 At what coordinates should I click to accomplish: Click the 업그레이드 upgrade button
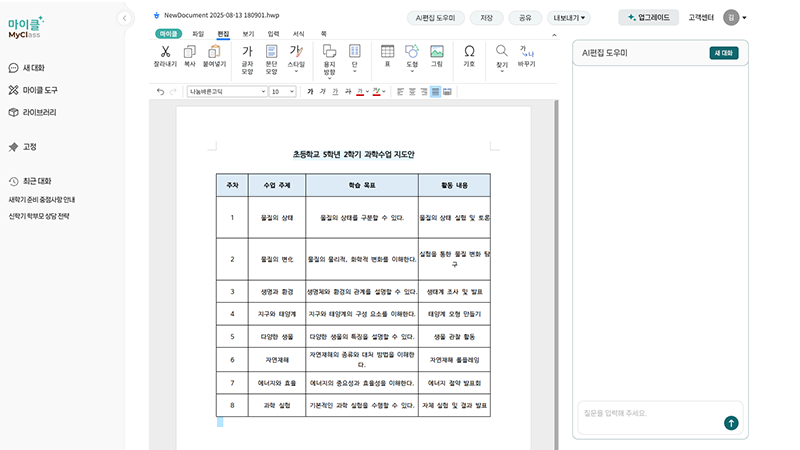click(x=649, y=17)
